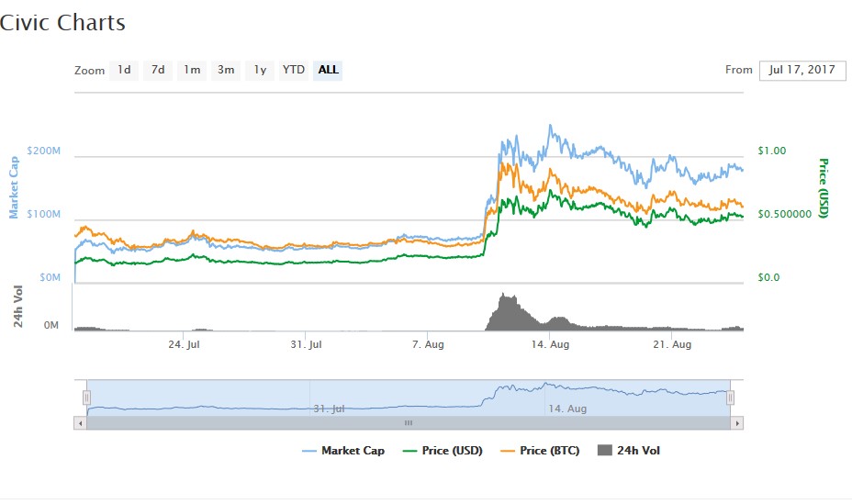Click the $1.00 price axis label
The height and width of the screenshot is (504, 852).
[772, 151]
